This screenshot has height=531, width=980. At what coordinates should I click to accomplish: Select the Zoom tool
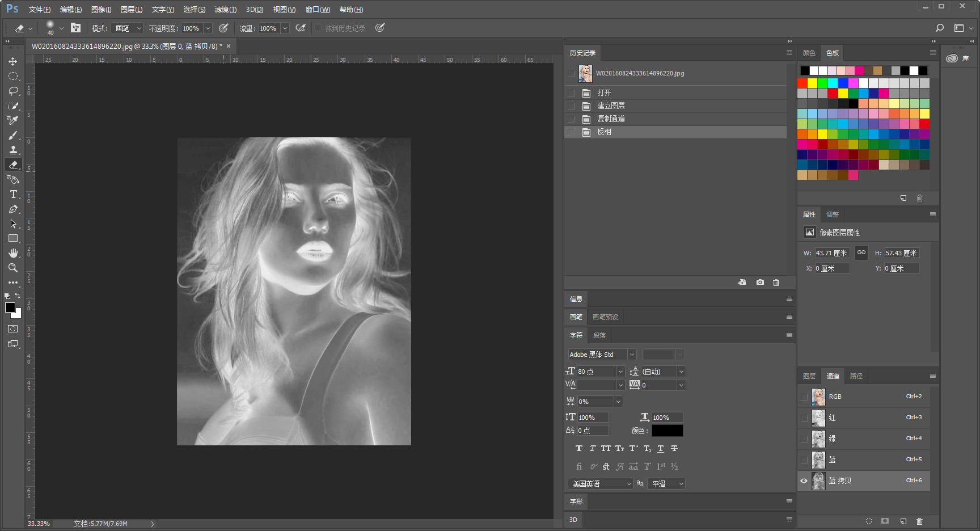(x=13, y=268)
